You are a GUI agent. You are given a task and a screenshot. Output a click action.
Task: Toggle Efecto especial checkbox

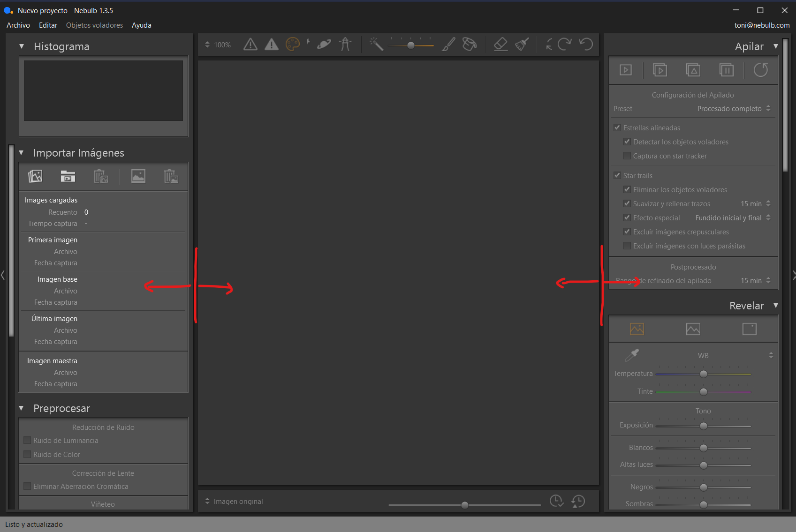tap(627, 217)
